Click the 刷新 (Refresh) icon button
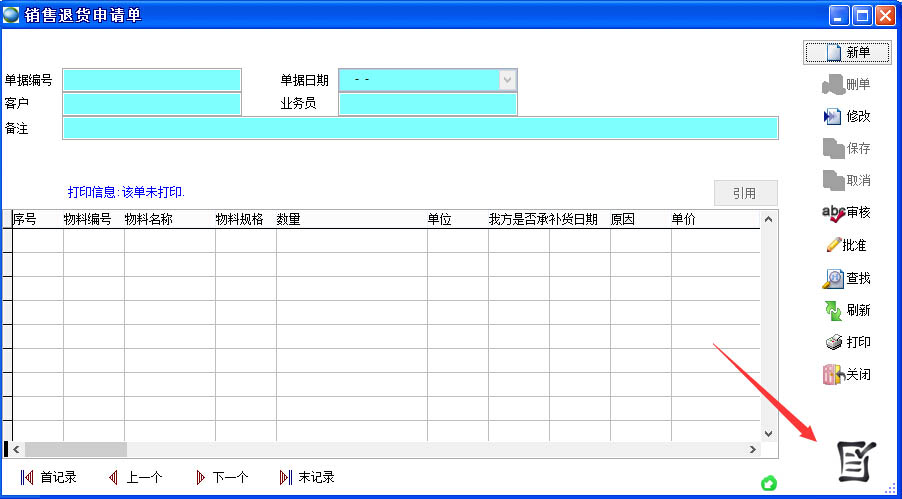 click(x=846, y=310)
